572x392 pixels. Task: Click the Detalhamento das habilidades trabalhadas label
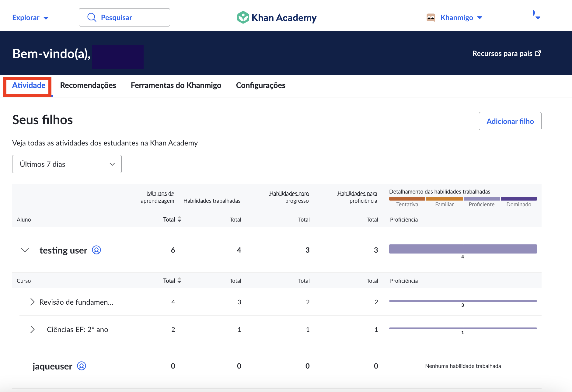coord(440,192)
